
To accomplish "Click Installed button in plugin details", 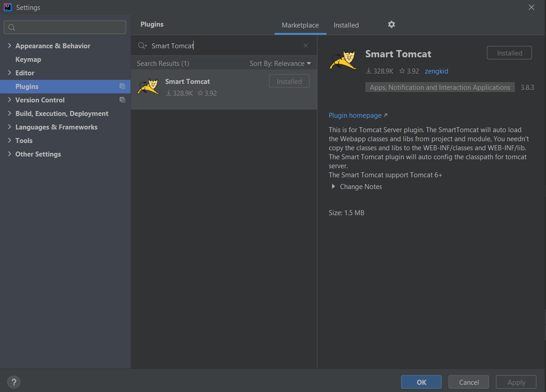I will coord(509,53).
